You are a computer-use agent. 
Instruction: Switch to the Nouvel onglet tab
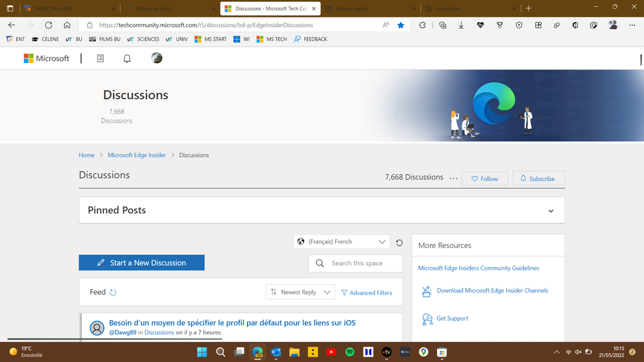point(371,8)
